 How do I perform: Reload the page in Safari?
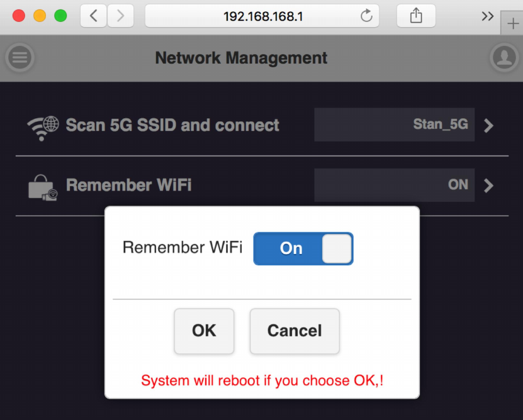tap(366, 16)
